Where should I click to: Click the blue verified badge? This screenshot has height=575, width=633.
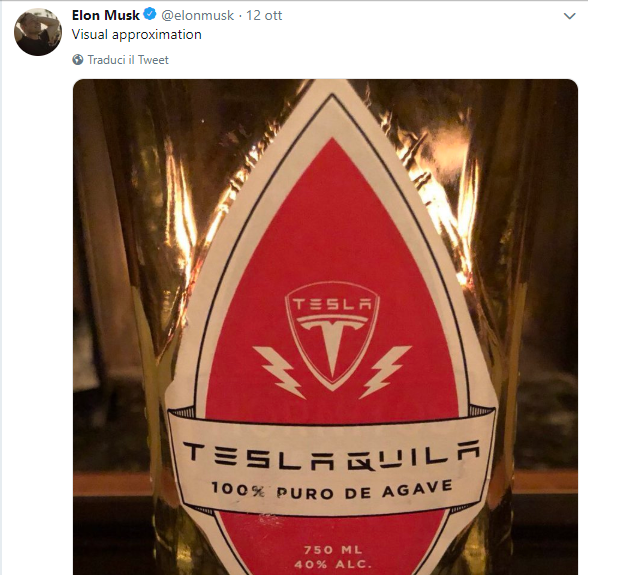(150, 16)
